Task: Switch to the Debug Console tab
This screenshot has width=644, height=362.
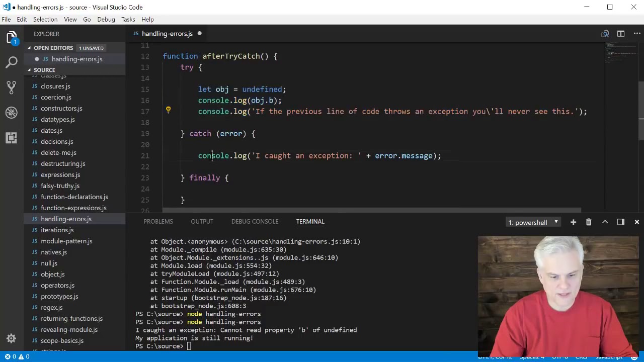Action: 255,221
